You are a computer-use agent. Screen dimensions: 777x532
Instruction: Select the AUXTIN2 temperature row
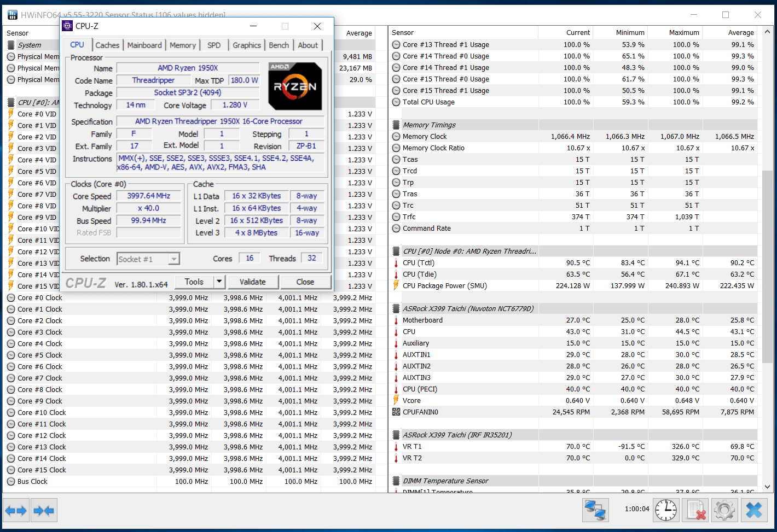click(x=573, y=366)
